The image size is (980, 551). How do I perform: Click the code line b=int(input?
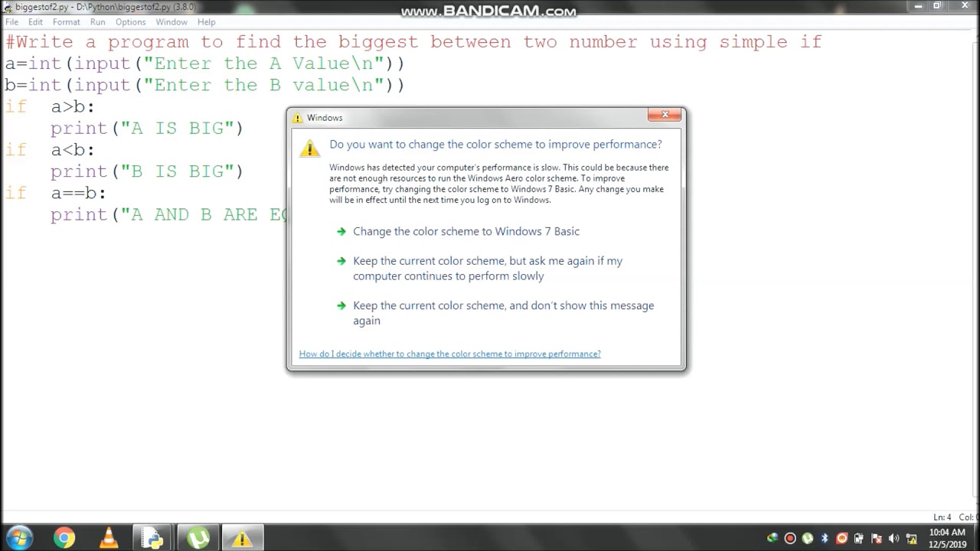pyautogui.click(x=204, y=85)
